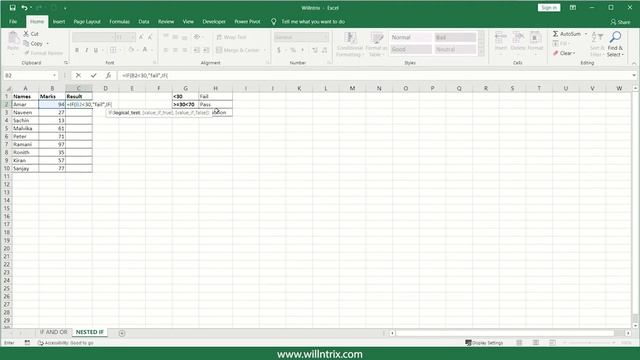The height and width of the screenshot is (360, 640).
Task: Open the number format dropdown
Action: pos(326,37)
